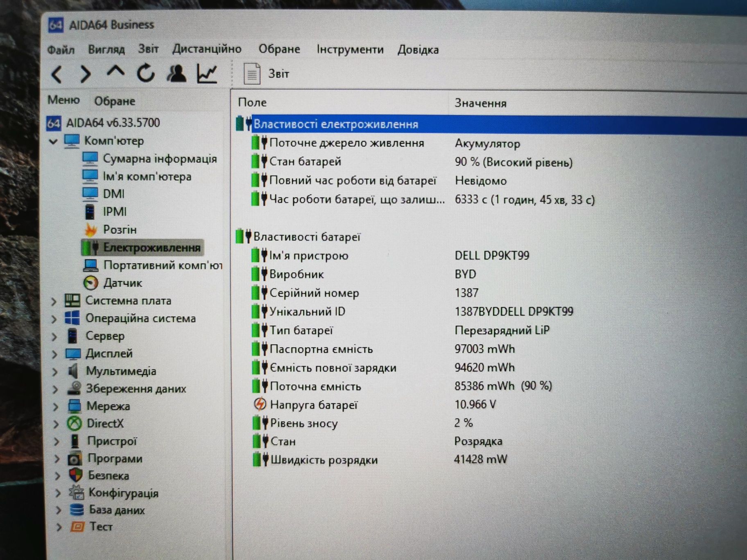Click the Мережа network icon
Screen dimensions: 747x560
75,406
